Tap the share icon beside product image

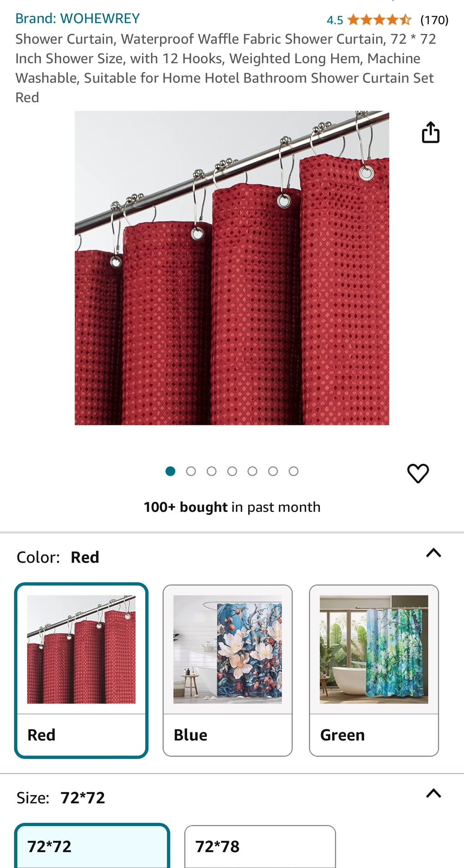(x=431, y=132)
